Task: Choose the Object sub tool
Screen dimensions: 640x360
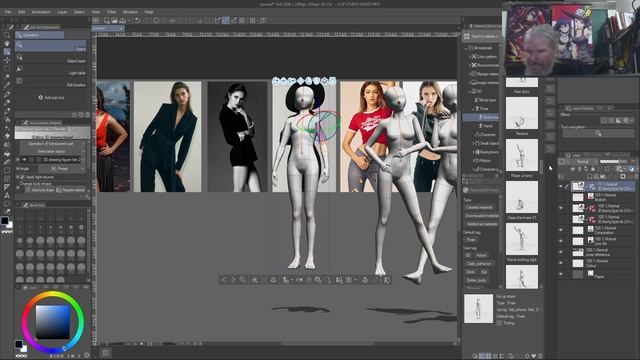Action: pyautogui.click(x=51, y=46)
